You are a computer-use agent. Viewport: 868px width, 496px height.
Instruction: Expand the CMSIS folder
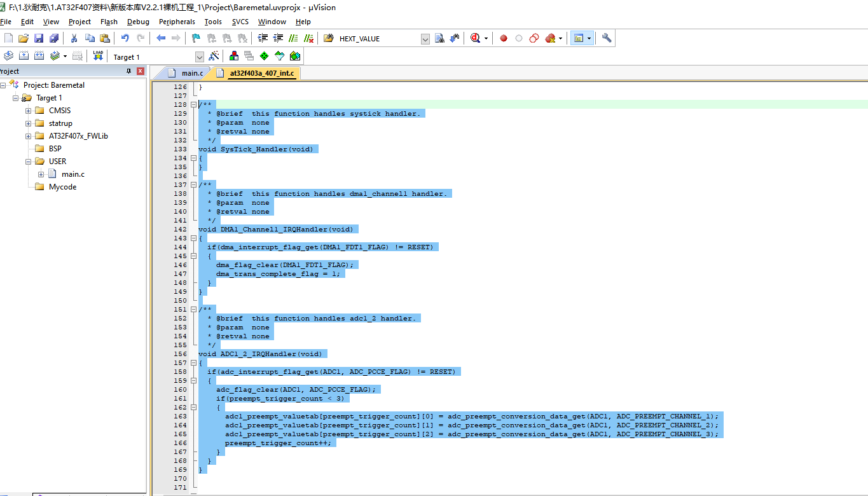[29, 111]
